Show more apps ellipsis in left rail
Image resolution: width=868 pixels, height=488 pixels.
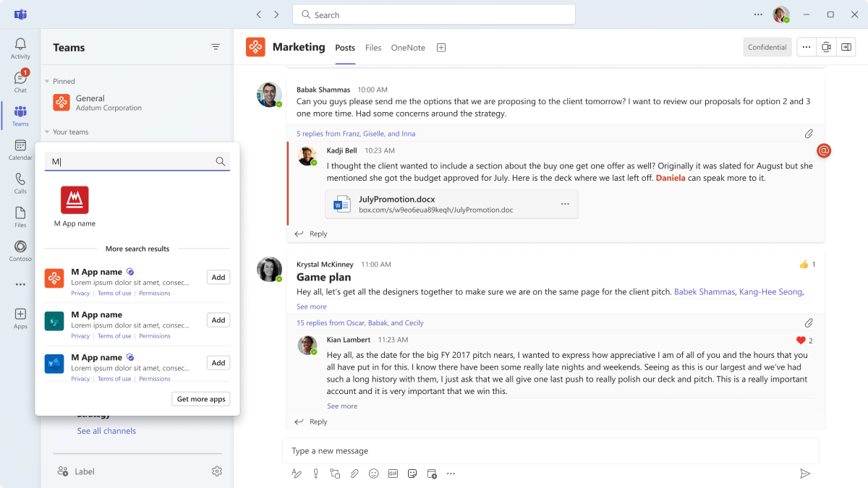tap(20, 284)
